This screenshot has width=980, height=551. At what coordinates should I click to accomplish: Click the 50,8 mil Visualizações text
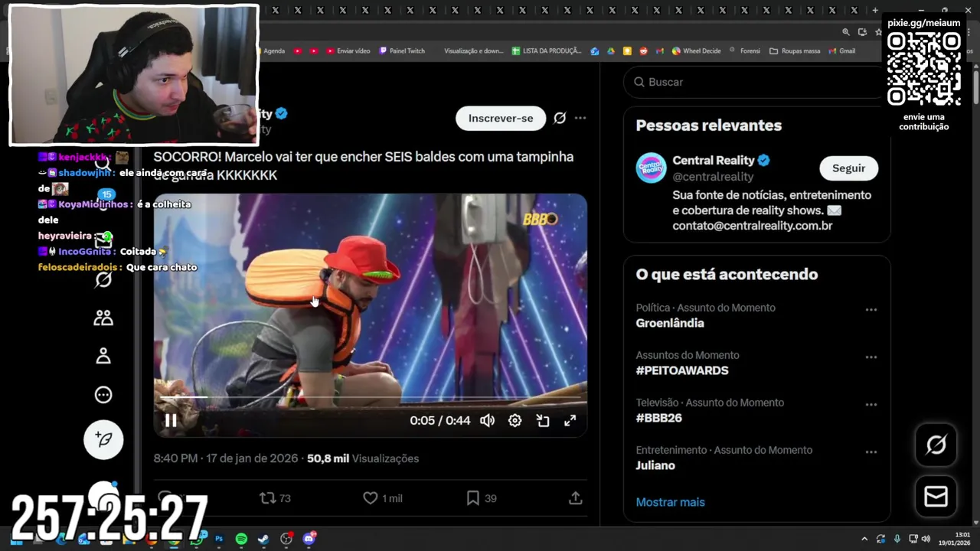(x=363, y=458)
